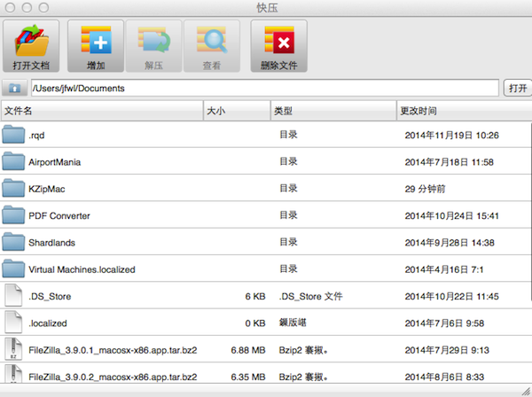The image size is (532, 397).
Task: Sort by the 大小 column header
Action: pyautogui.click(x=236, y=112)
